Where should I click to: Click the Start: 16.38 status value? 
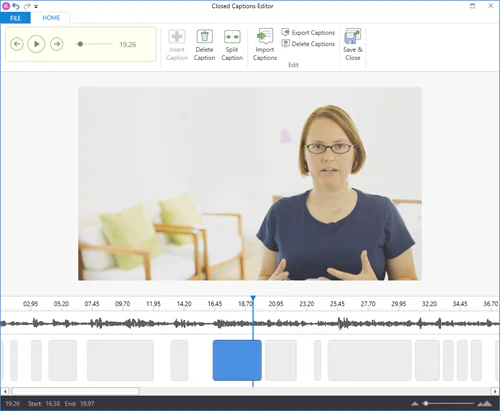click(44, 404)
